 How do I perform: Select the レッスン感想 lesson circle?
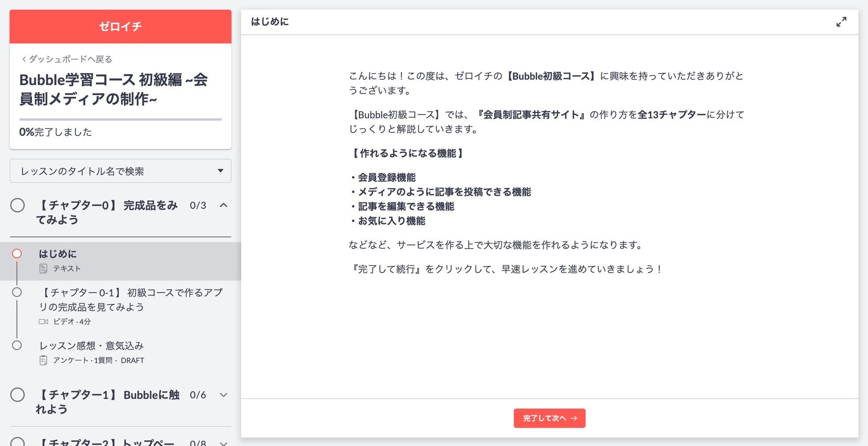(17, 345)
